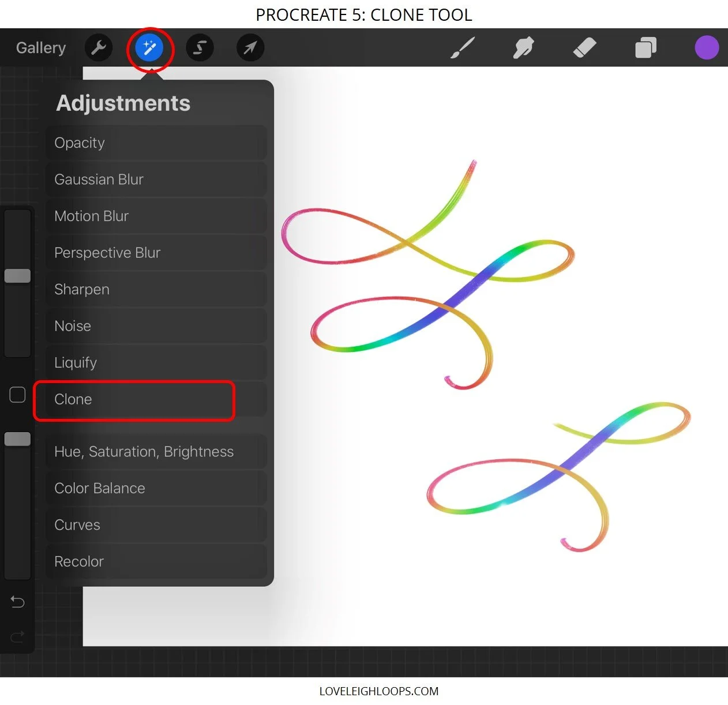Activate the Transform arrow tool
The height and width of the screenshot is (705, 728).
(x=250, y=47)
